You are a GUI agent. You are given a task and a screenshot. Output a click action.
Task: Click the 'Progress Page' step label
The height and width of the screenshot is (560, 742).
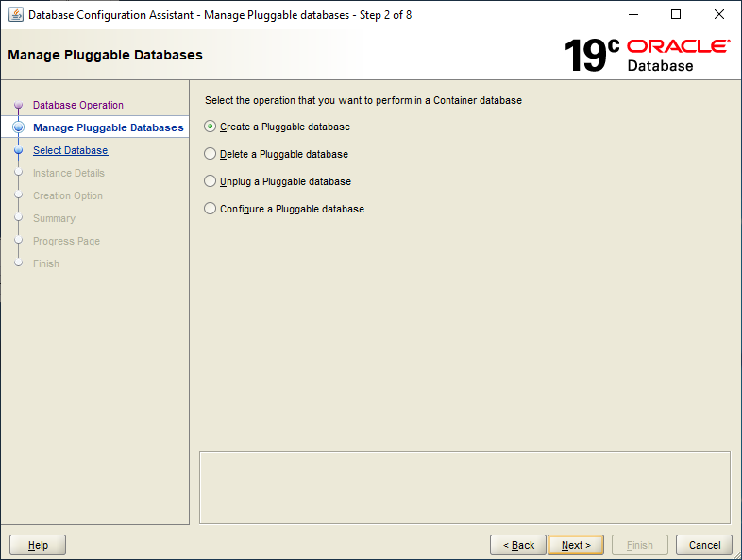tap(66, 242)
